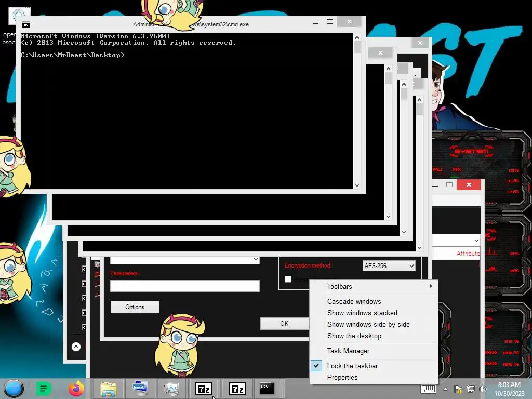Choose Show the desktop
This screenshot has width=532, height=399.
354,336
